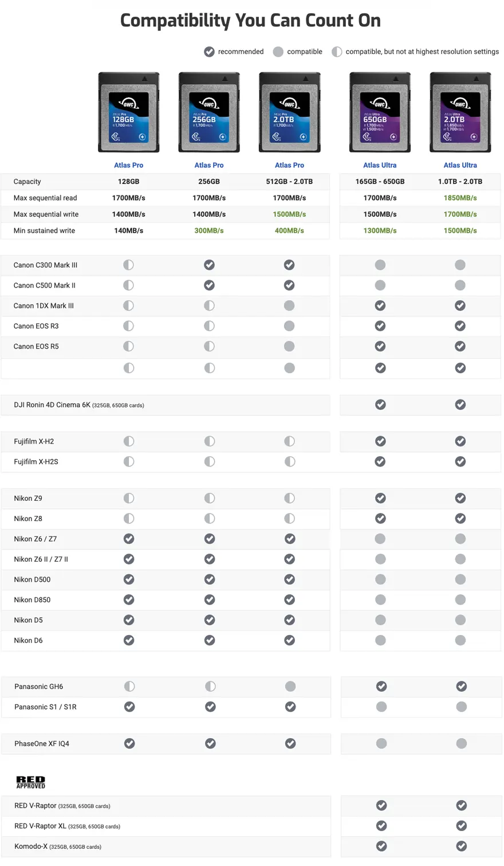Click Nikon Z6 / Z7 checkmark under 128GB
The width and height of the screenshot is (504, 866).
click(129, 539)
